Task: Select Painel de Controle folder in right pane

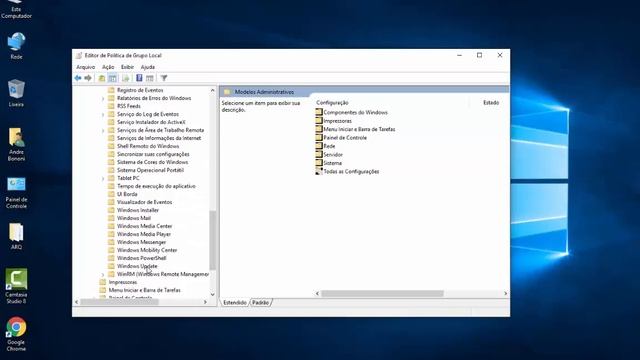Action: 341,138
